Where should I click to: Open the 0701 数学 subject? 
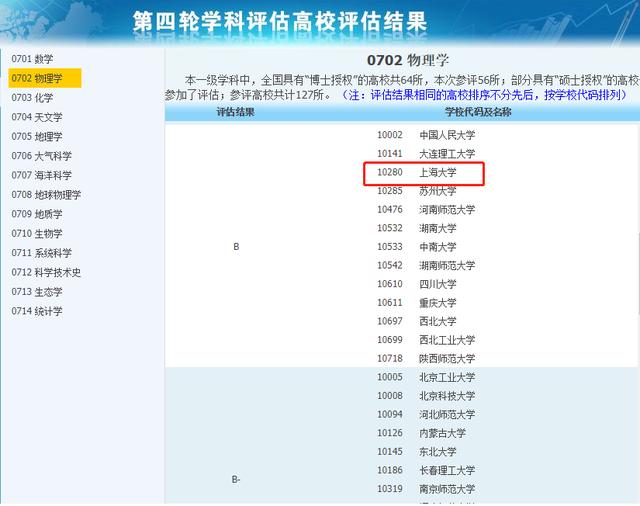[x=32, y=59]
